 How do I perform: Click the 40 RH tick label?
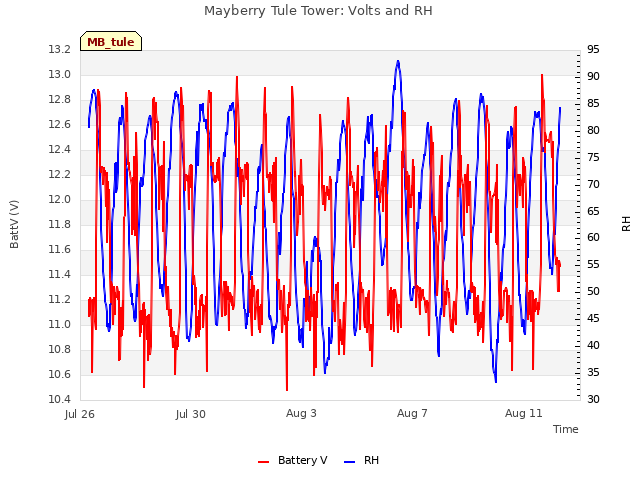(x=593, y=345)
